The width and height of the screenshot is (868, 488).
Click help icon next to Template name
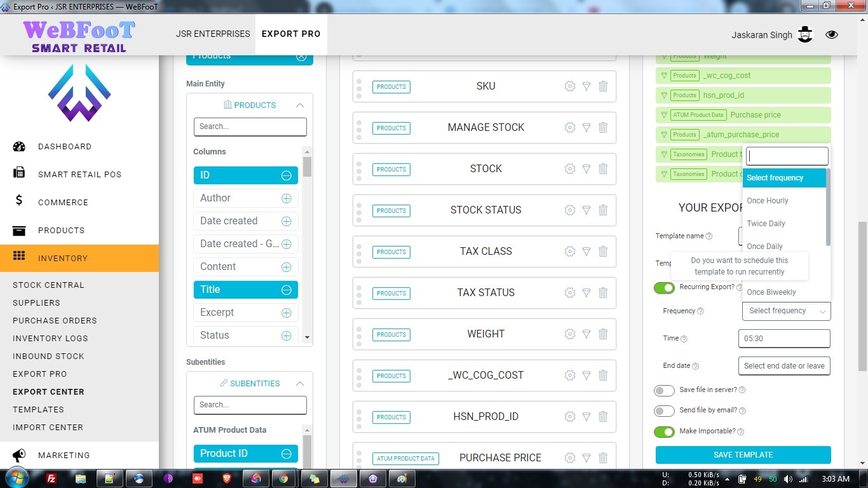pos(709,236)
